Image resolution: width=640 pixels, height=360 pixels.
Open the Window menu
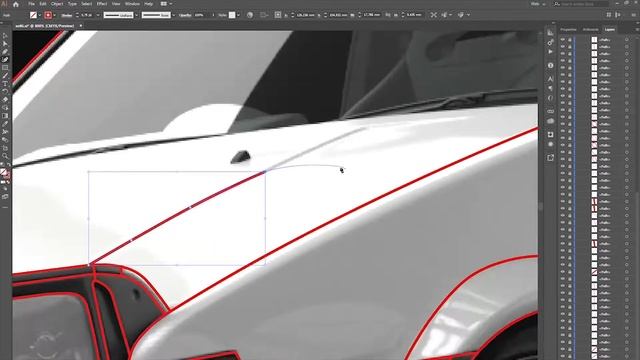(132, 4)
